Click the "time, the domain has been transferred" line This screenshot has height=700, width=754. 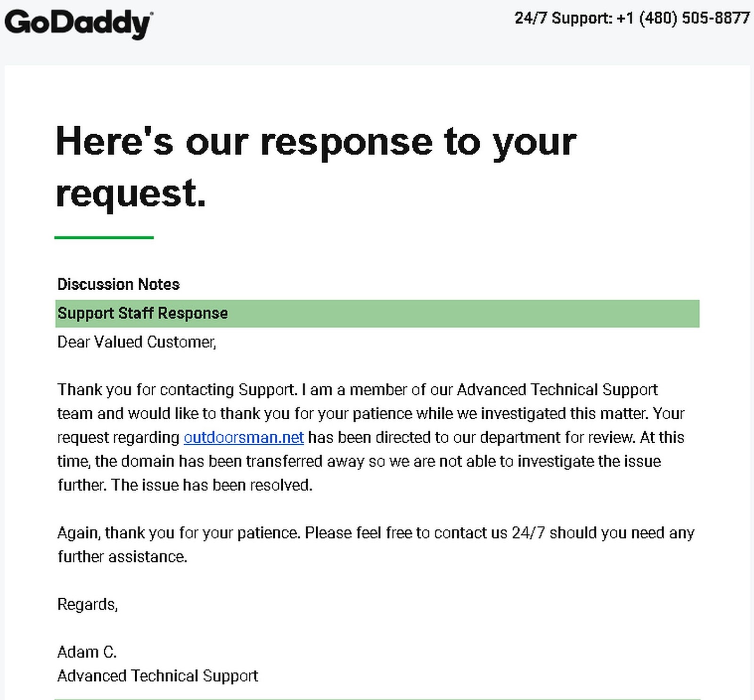pyautogui.click(x=359, y=461)
